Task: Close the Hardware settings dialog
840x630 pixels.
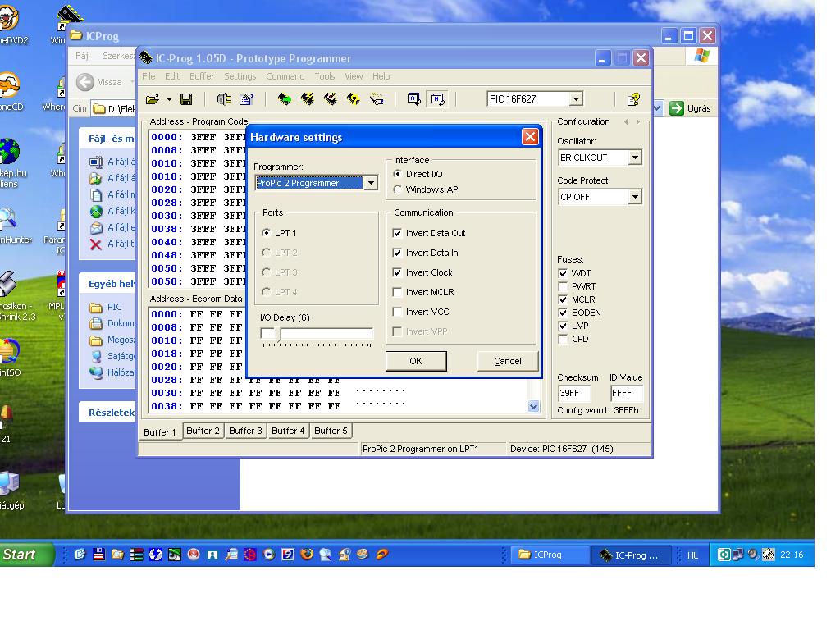Action: click(530, 137)
